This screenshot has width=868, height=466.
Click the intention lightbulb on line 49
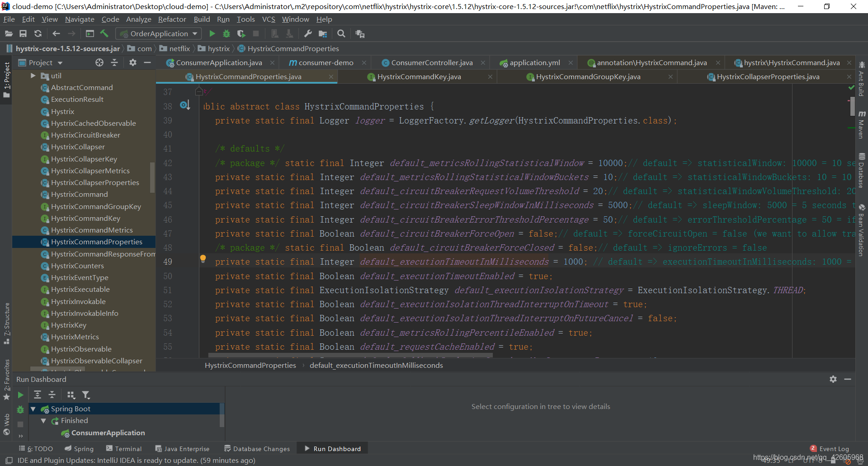tap(203, 259)
